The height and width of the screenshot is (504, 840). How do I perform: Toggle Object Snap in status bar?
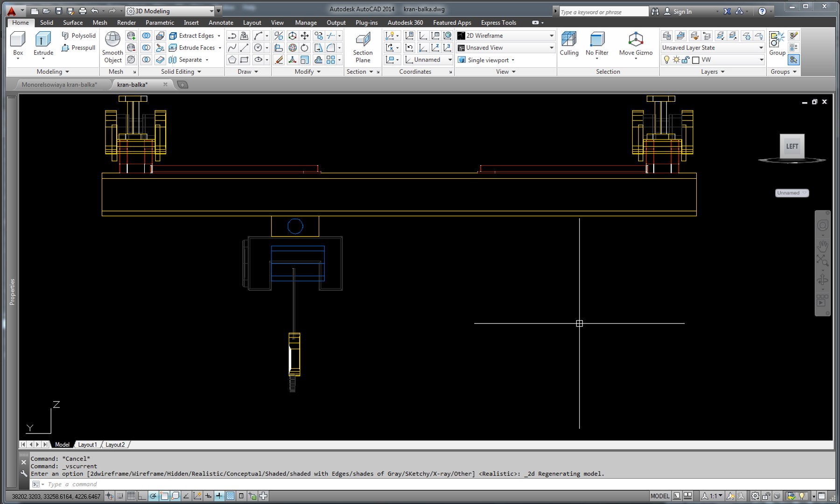coord(164,496)
